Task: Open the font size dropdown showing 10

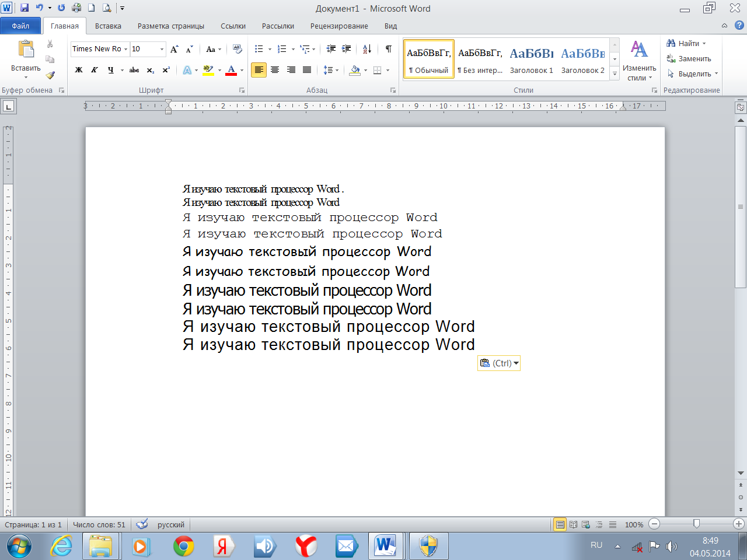Action: (162, 49)
